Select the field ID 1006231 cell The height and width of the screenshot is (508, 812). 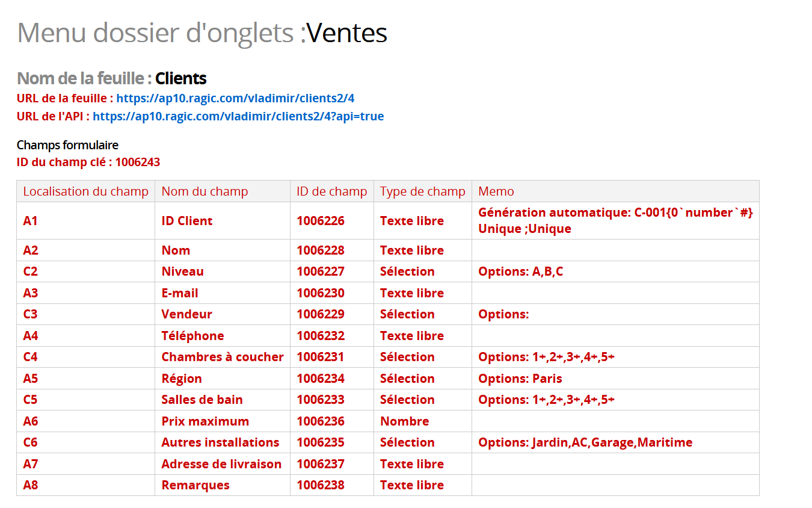click(x=332, y=357)
